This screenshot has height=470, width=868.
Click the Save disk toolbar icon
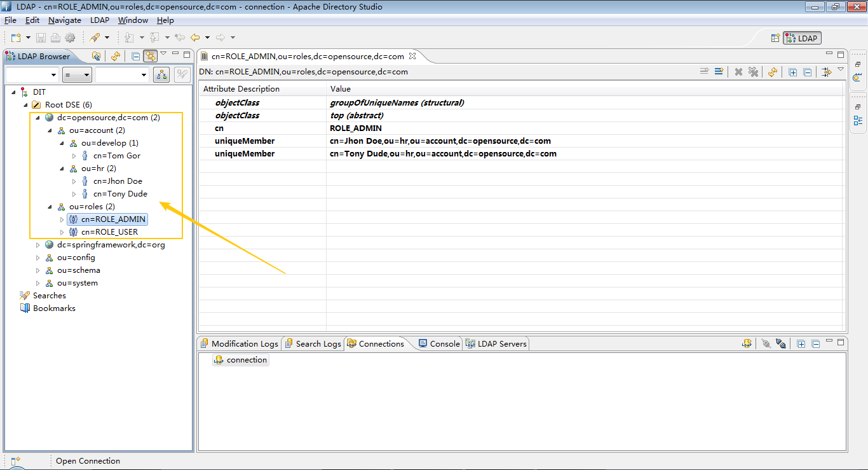tap(41, 38)
